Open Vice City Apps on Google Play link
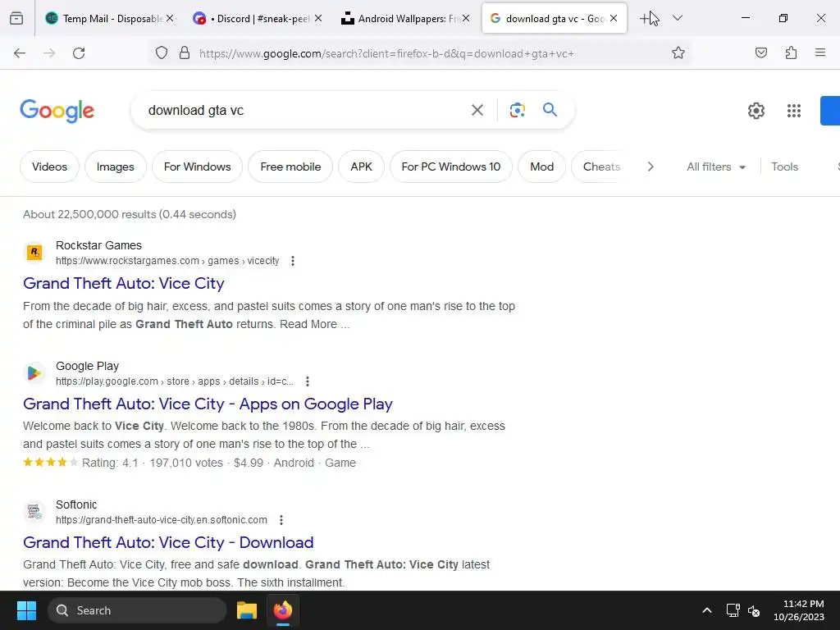840x630 pixels. (208, 404)
